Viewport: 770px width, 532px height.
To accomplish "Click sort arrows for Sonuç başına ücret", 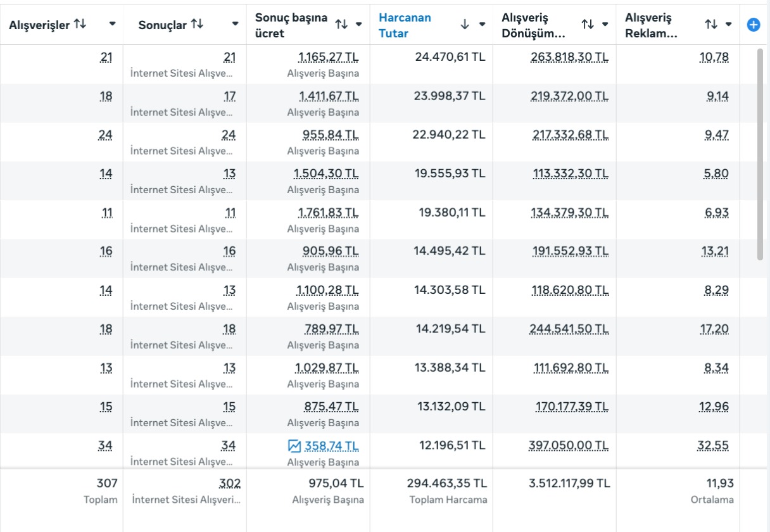I will [x=341, y=24].
